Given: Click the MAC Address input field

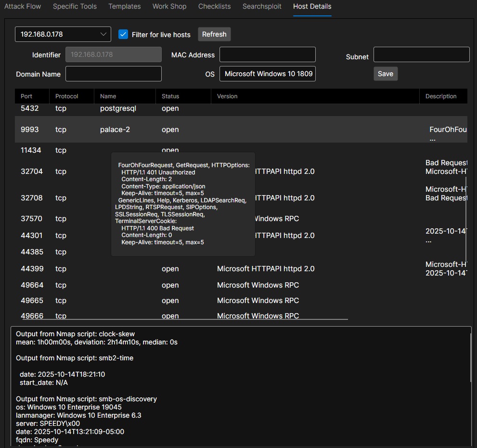Looking at the screenshot, I should pyautogui.click(x=267, y=54).
